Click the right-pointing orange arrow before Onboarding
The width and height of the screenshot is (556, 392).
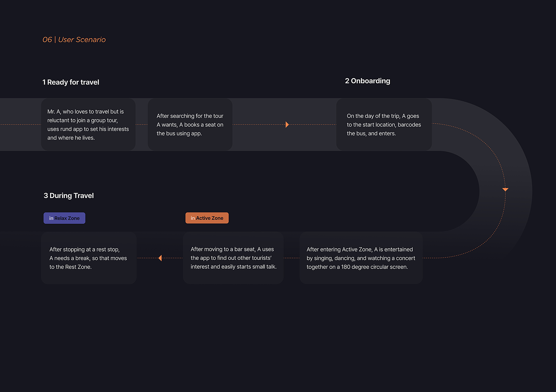point(287,125)
